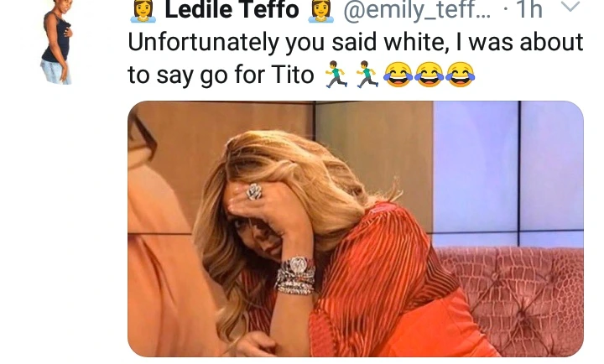Expand the tweet options chevron arrow
The width and height of the screenshot is (604, 364).
point(570,6)
